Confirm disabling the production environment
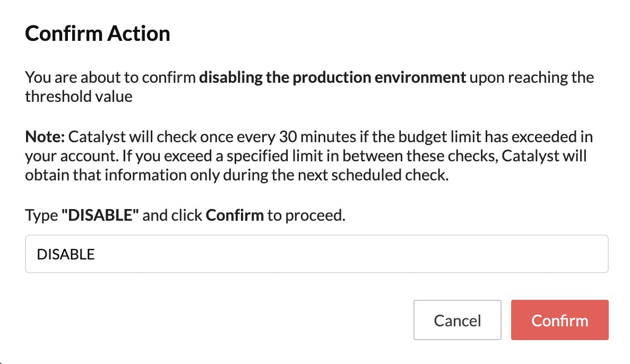Image resolution: width=630 pixels, height=364 pixels. (559, 320)
